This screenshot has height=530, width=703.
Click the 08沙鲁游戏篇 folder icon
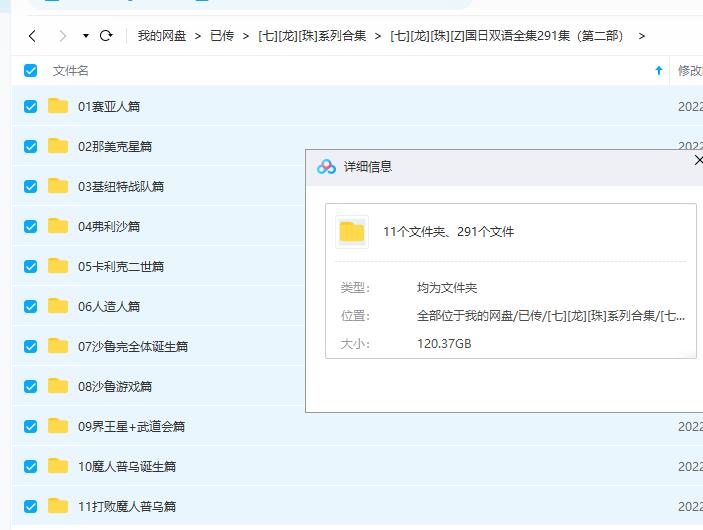[x=58, y=386]
